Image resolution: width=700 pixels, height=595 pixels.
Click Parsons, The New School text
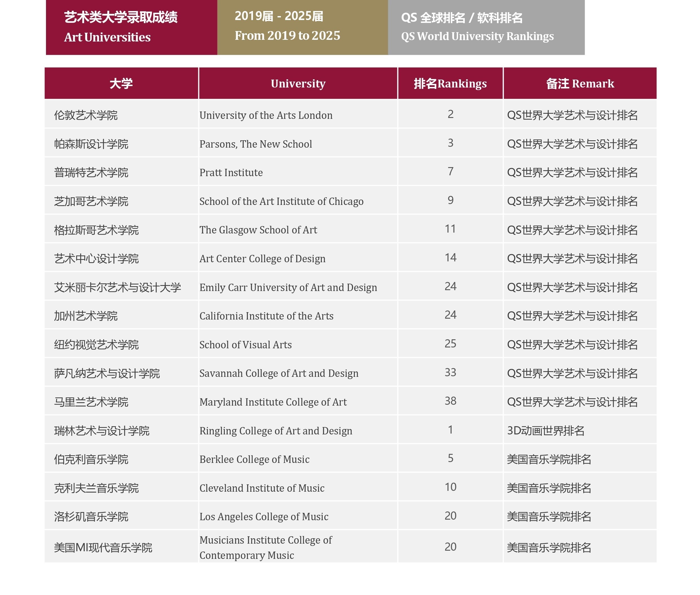pyautogui.click(x=256, y=144)
